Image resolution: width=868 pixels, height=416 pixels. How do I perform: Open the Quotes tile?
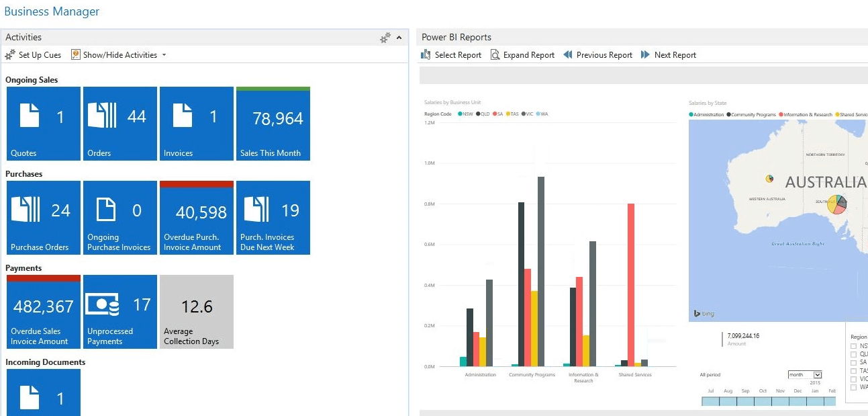44,124
